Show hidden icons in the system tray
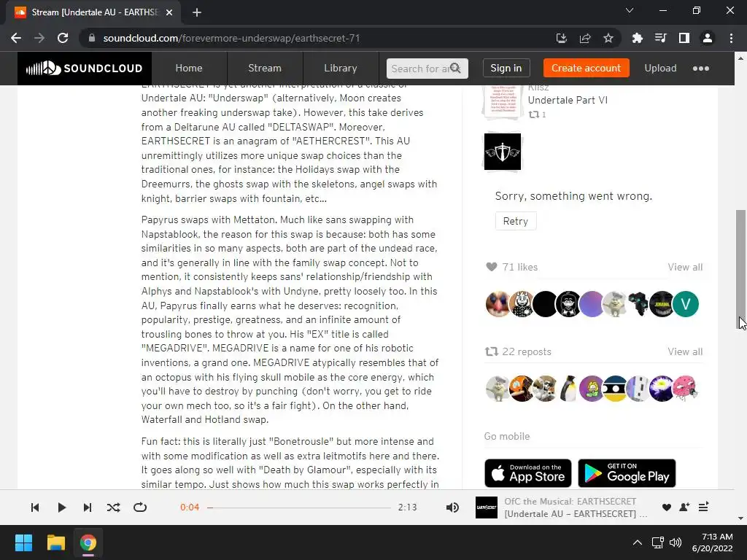The height and width of the screenshot is (560, 747). click(x=637, y=542)
